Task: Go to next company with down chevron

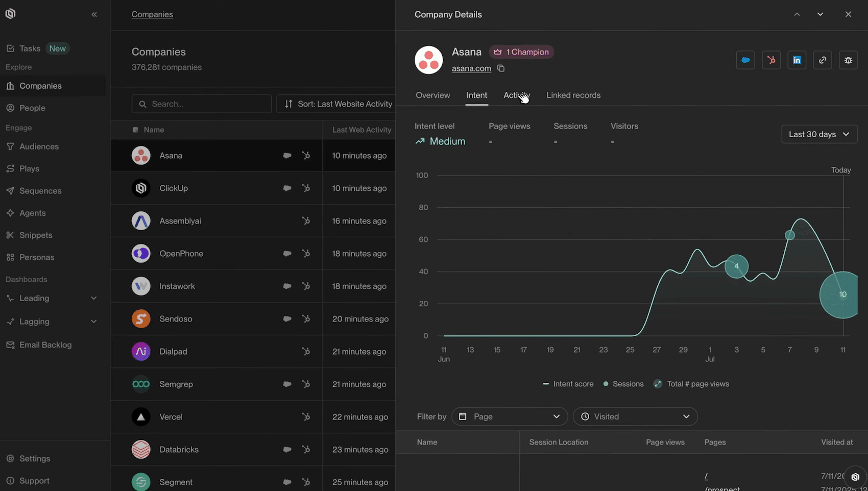Action: pos(821,14)
